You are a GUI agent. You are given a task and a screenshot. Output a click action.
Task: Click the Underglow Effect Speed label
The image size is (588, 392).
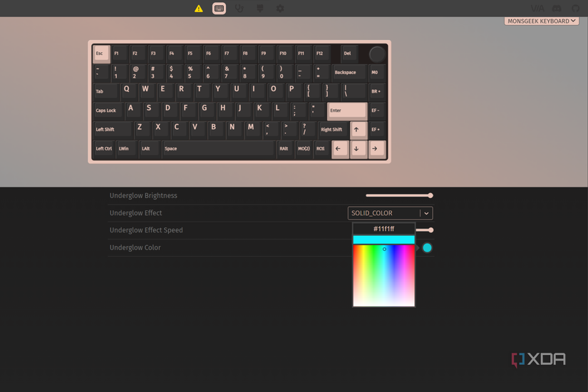[x=146, y=230]
